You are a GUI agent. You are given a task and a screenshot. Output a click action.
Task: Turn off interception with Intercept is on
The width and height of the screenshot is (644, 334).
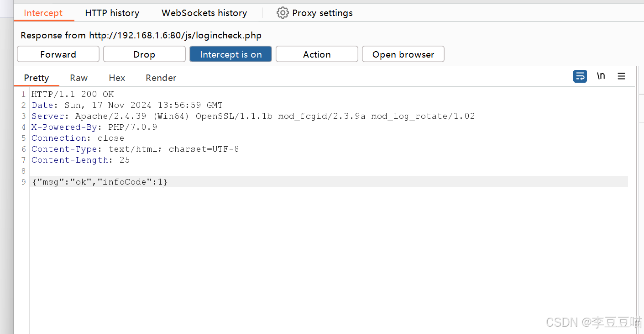coord(230,54)
